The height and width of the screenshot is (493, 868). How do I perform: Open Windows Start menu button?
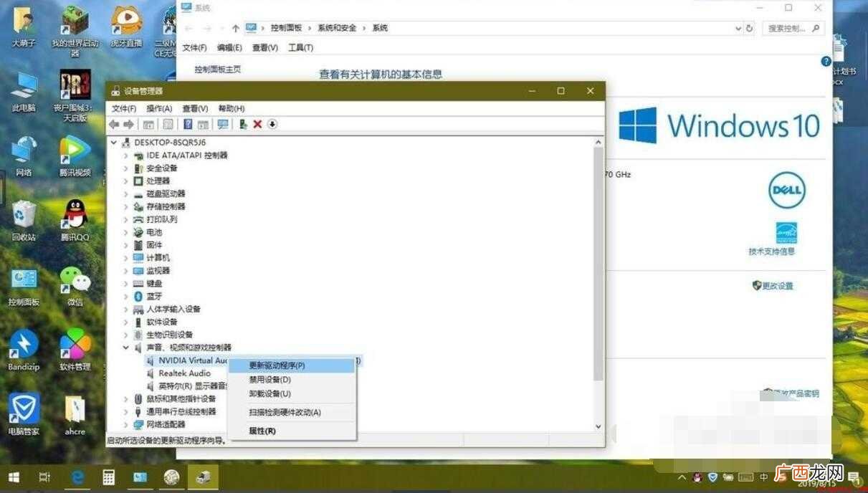click(13, 477)
